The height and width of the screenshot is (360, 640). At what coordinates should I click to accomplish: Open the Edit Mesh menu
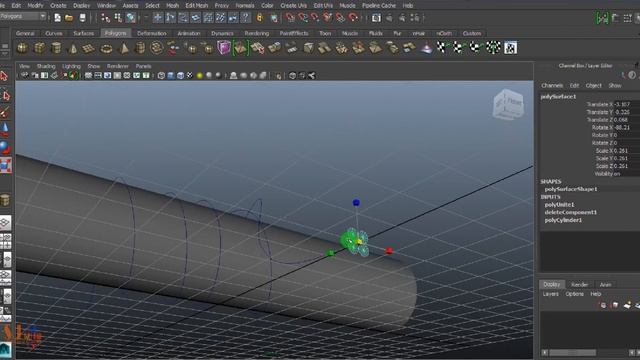pos(197,6)
